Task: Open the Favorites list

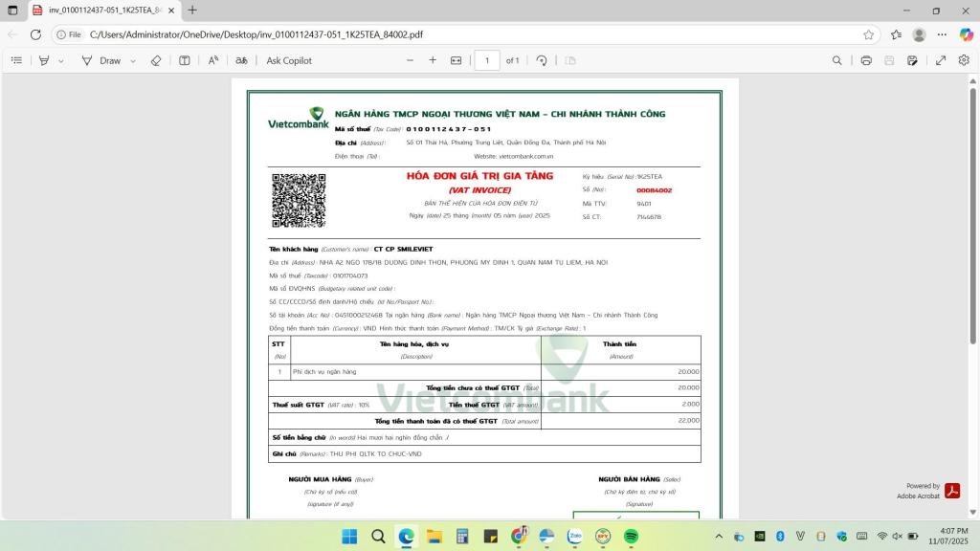Action: [896, 34]
